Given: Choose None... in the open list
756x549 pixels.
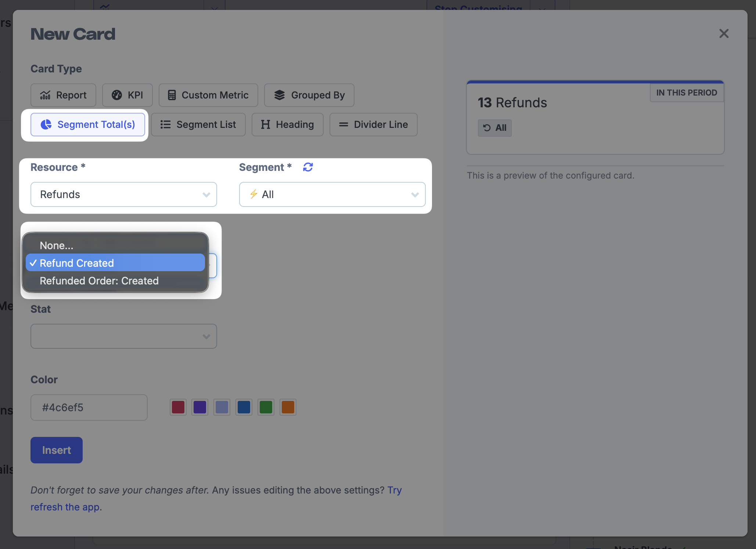Looking at the screenshot, I should 115,245.
